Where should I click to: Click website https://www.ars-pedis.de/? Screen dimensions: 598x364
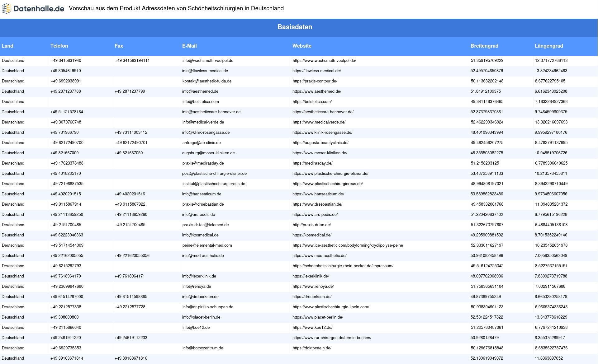[x=315, y=215]
